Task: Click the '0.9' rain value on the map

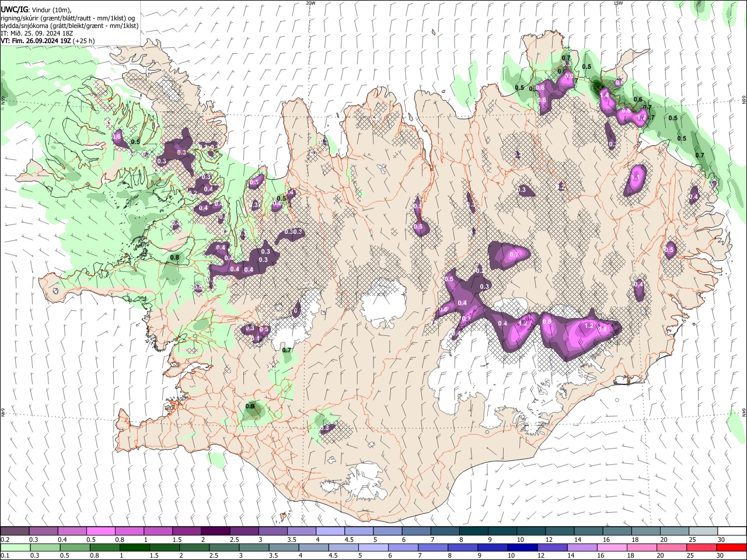Action: [x=250, y=406]
